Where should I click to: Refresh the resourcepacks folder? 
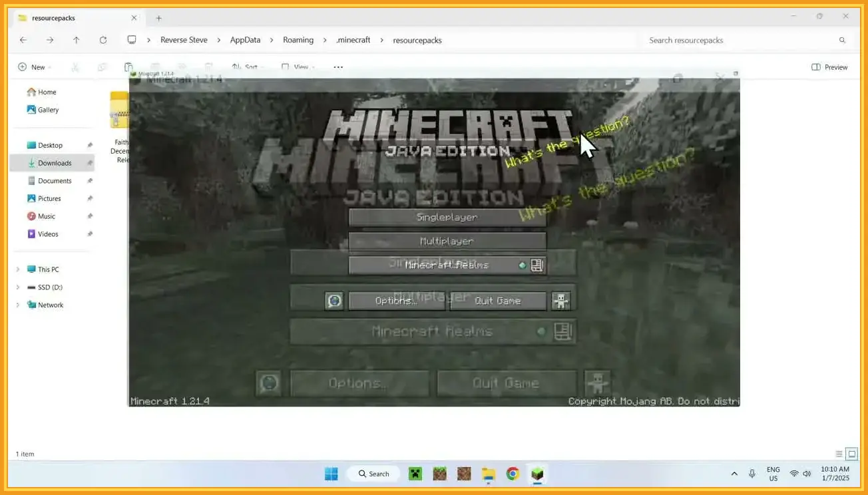103,40
